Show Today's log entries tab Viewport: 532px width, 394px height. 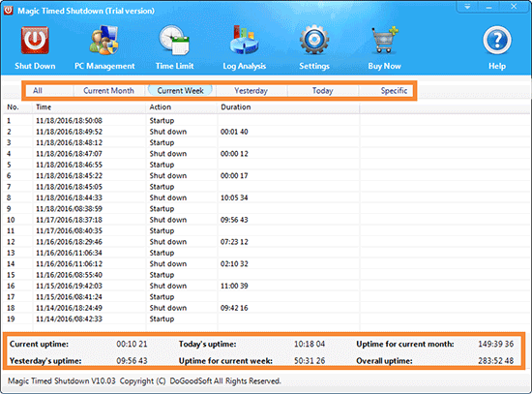323,91
